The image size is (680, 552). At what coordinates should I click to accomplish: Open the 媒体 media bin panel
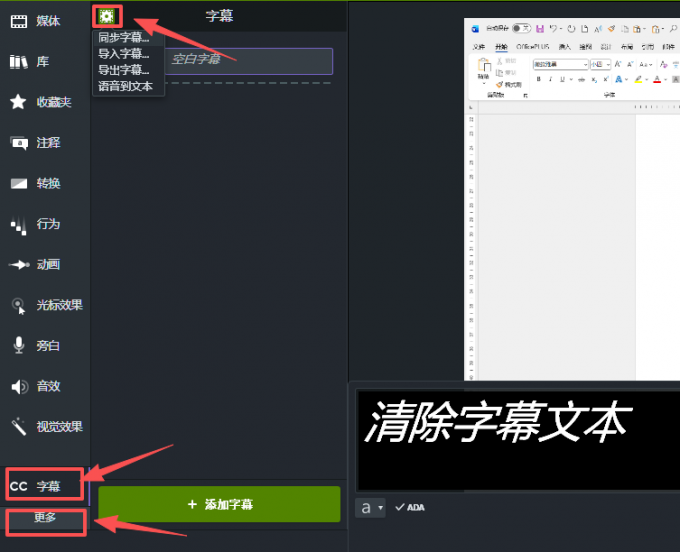pos(36,21)
